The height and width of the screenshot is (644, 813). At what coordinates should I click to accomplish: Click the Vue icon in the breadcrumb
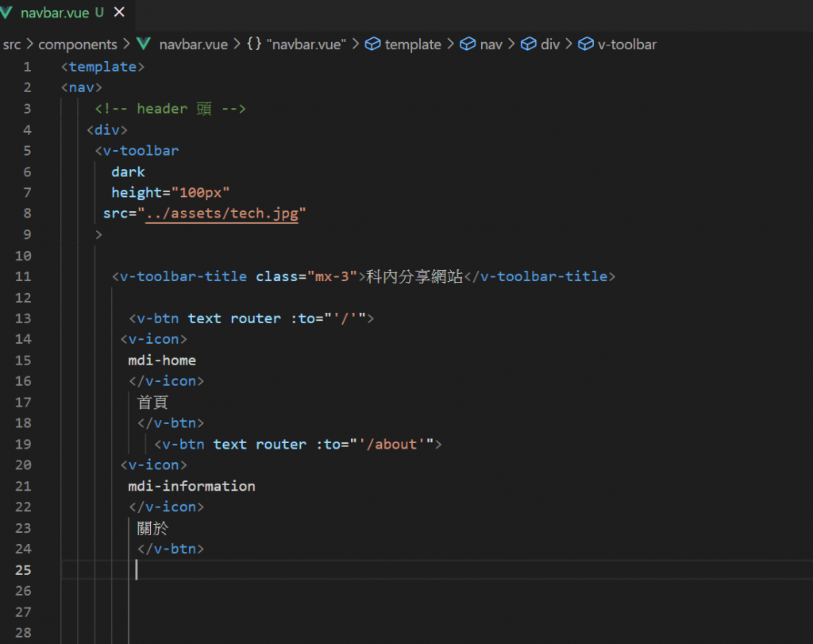[x=144, y=44]
